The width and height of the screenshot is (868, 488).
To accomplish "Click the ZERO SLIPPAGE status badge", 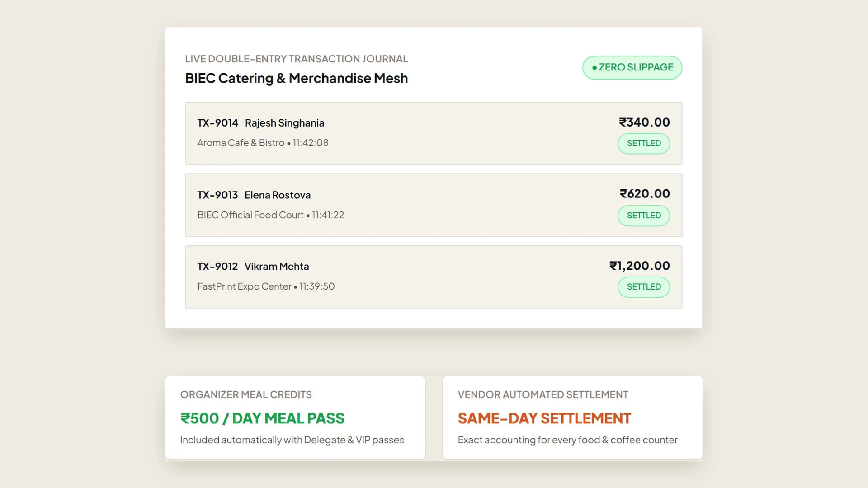I will click(632, 67).
